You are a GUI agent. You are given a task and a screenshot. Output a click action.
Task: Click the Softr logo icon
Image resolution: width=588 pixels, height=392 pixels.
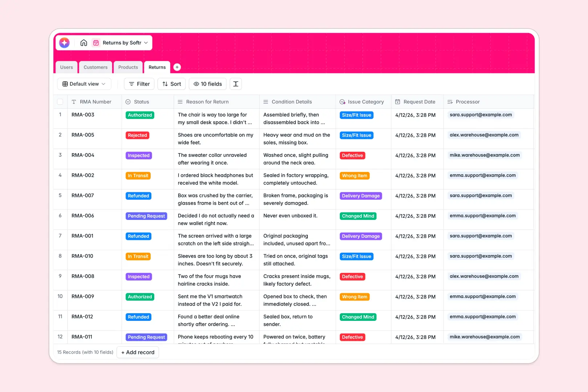tap(64, 43)
